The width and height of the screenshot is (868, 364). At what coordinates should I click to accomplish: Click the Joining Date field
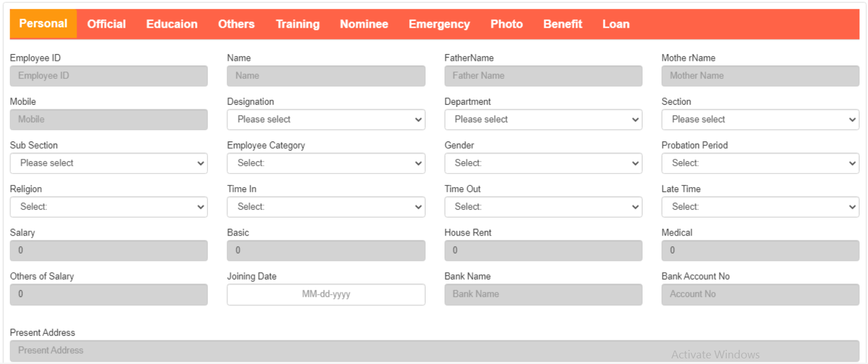tap(326, 294)
